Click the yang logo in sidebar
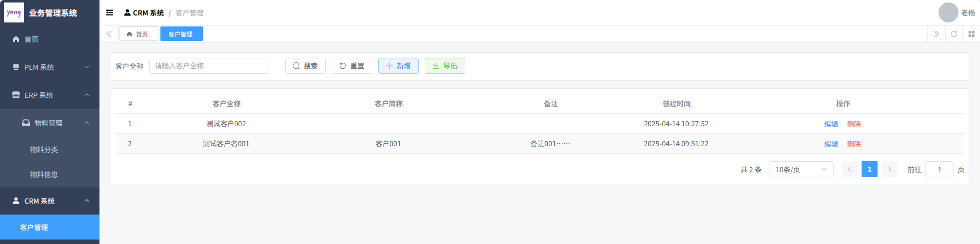This screenshot has width=980, height=244. (14, 12)
